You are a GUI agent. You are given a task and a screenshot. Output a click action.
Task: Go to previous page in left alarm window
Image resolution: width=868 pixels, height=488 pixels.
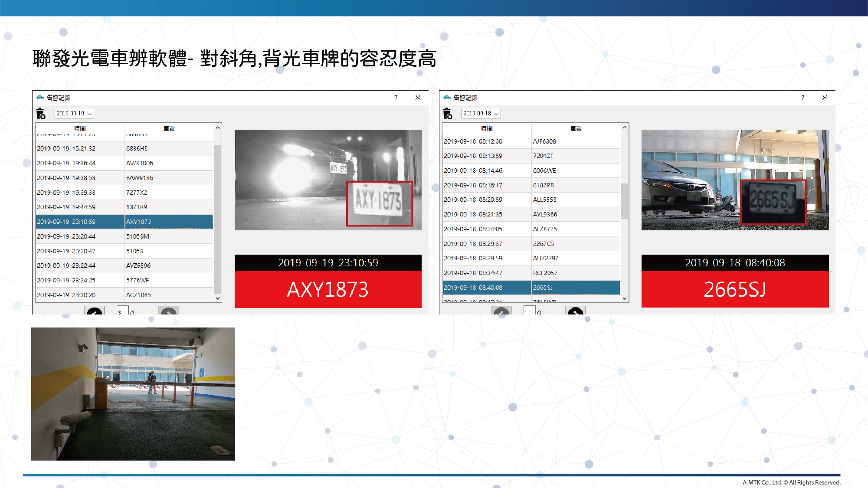[94, 311]
